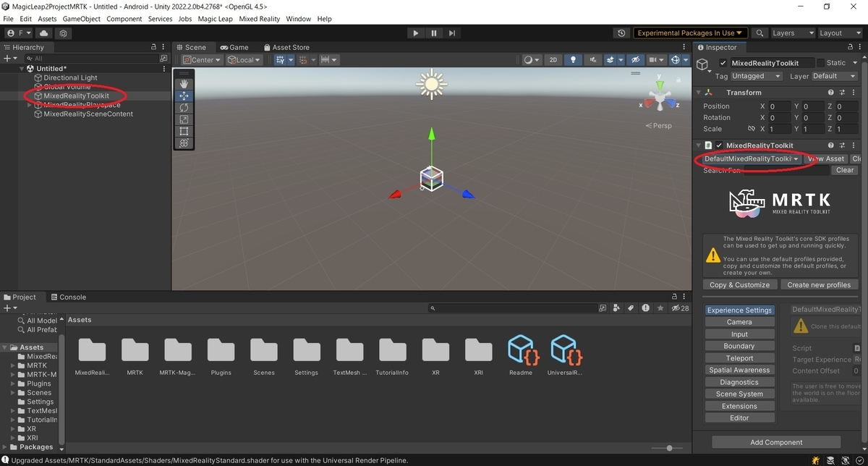Switch to the Asset Store tab
The width and height of the screenshot is (868, 466).
(x=286, y=47)
